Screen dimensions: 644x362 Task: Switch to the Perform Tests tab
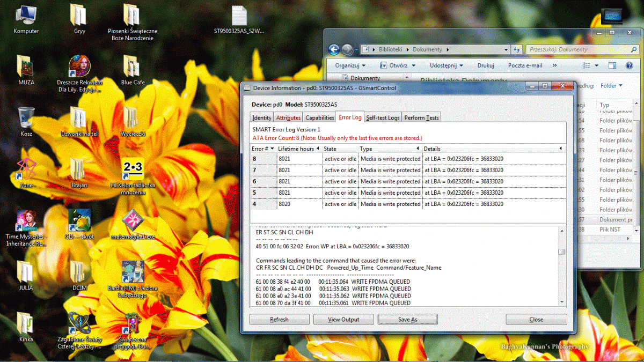tap(421, 117)
